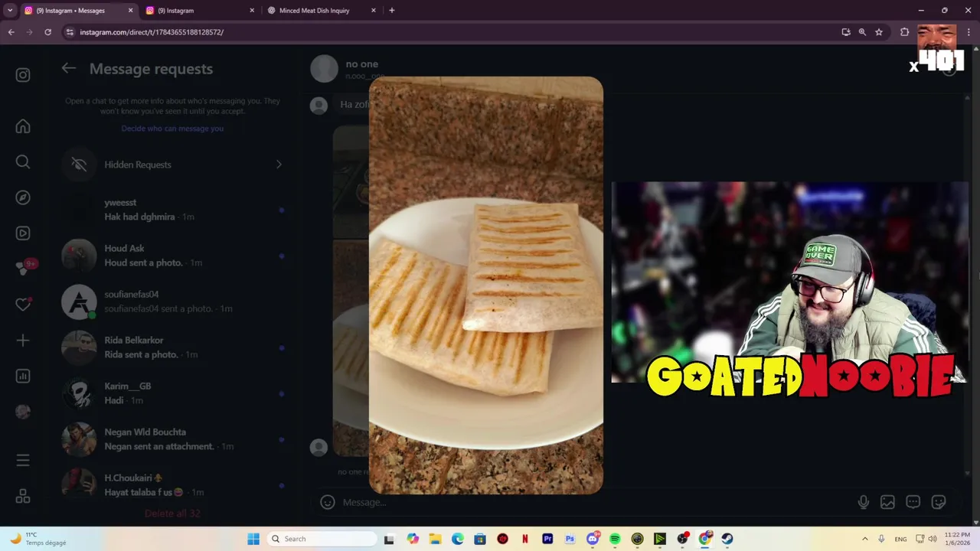Open Hidden Requests row
Image resolution: width=980 pixels, height=551 pixels.
click(173, 165)
